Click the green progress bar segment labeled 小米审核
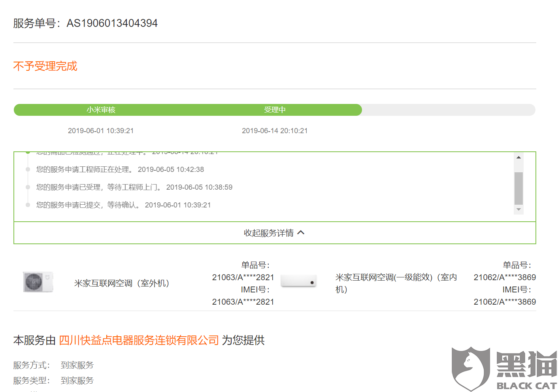558x392 pixels. click(101, 110)
